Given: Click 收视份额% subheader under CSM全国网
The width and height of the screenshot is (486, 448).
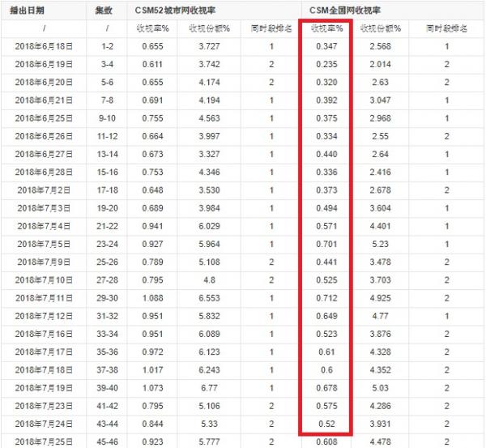Looking at the screenshot, I should (381, 28).
